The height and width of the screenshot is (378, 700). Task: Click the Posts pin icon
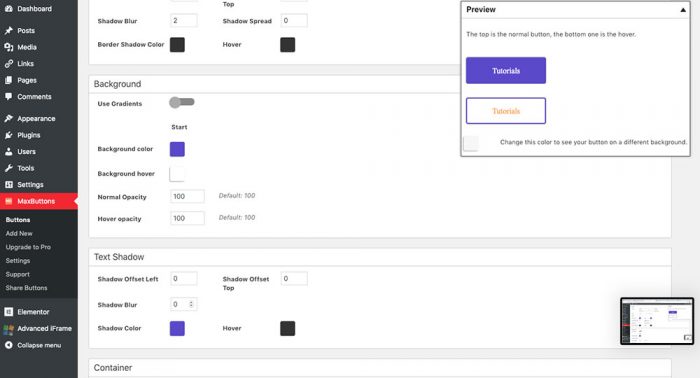click(8, 30)
